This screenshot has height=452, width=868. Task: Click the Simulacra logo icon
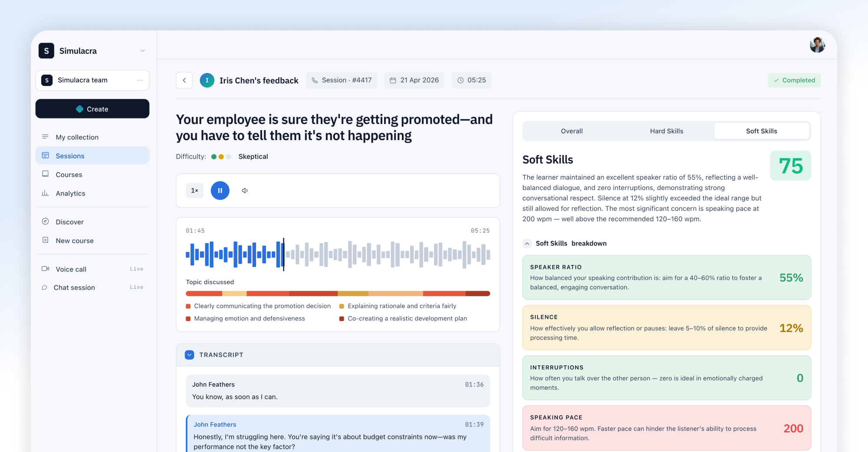pos(46,51)
